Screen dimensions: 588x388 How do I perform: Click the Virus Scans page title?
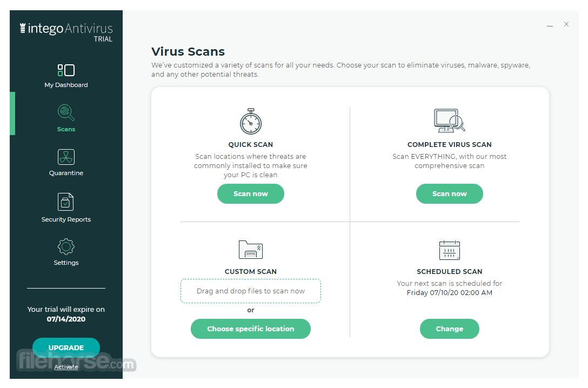(188, 51)
